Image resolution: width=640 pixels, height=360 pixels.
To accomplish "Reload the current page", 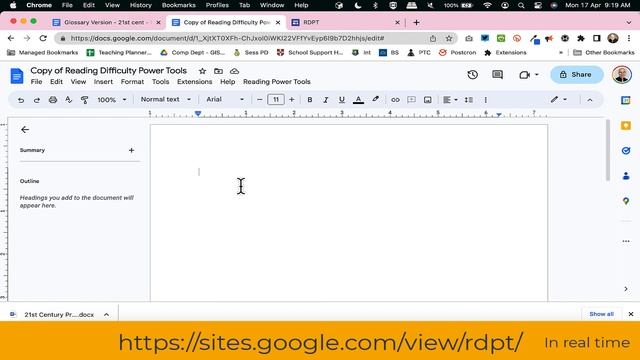I will tap(43, 38).
